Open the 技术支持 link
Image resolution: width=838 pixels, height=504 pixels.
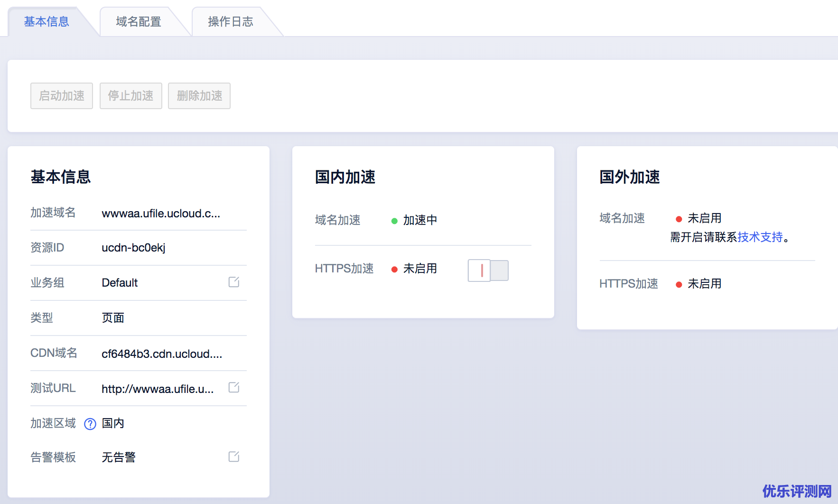coord(760,237)
